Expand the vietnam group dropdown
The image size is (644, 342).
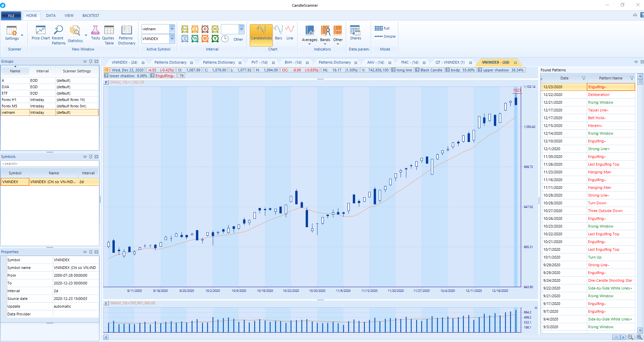172,29
